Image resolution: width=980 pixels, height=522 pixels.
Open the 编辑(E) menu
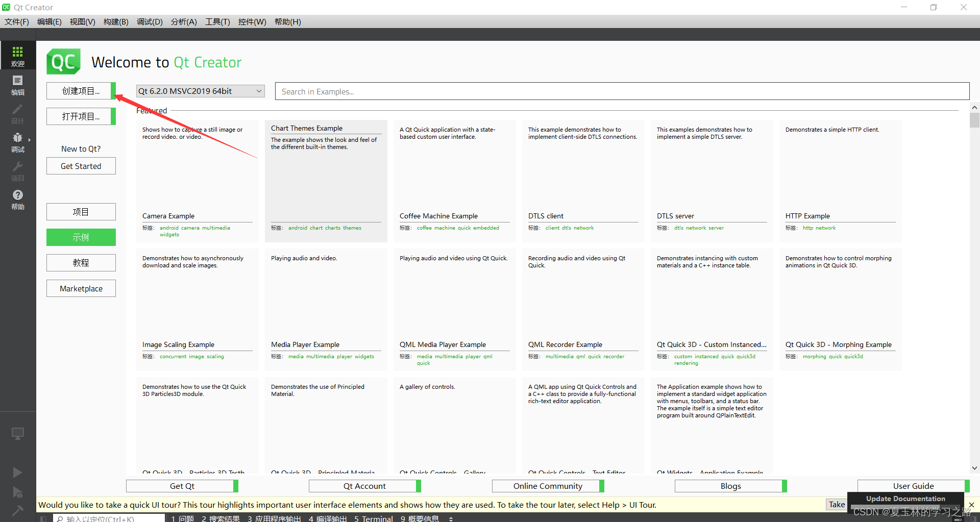[50, 21]
